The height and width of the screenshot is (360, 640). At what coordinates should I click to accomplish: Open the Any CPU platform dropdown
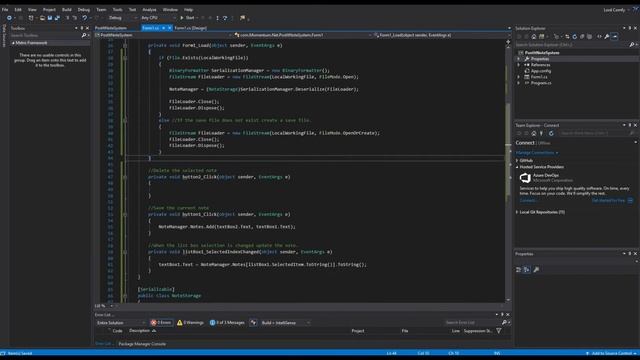tap(158, 18)
